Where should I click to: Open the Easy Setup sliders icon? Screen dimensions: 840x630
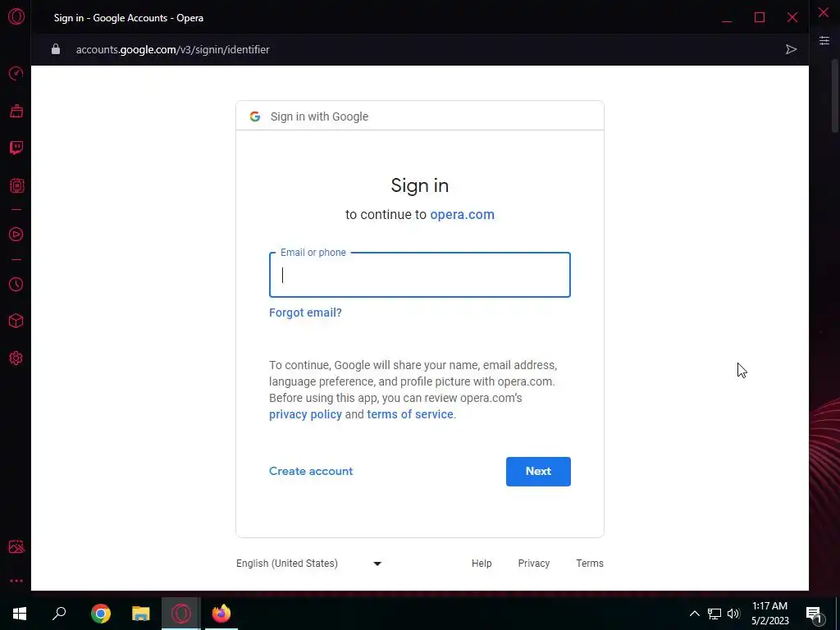point(824,41)
